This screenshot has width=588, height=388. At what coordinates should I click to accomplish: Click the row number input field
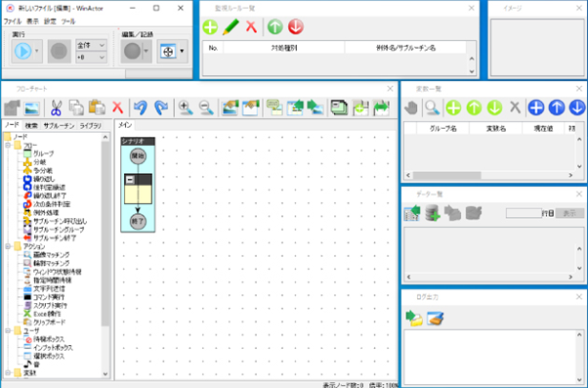click(x=524, y=213)
